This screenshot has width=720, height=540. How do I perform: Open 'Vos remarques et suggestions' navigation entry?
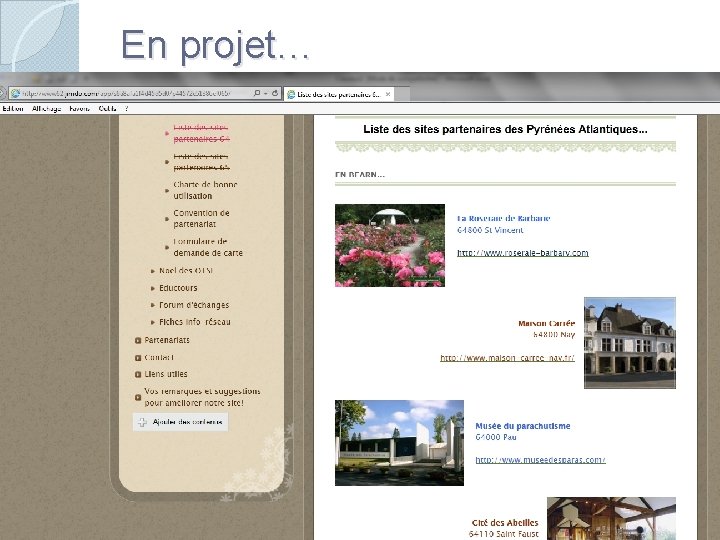202,397
